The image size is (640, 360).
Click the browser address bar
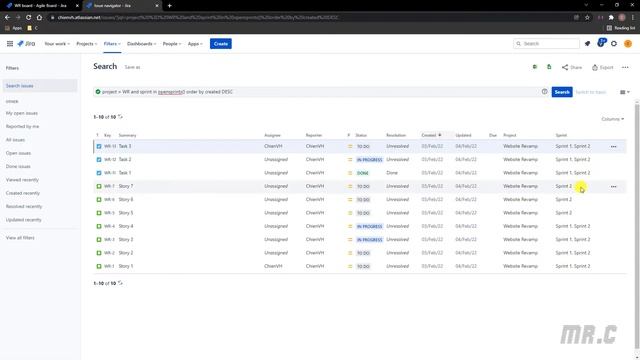(x=310, y=18)
